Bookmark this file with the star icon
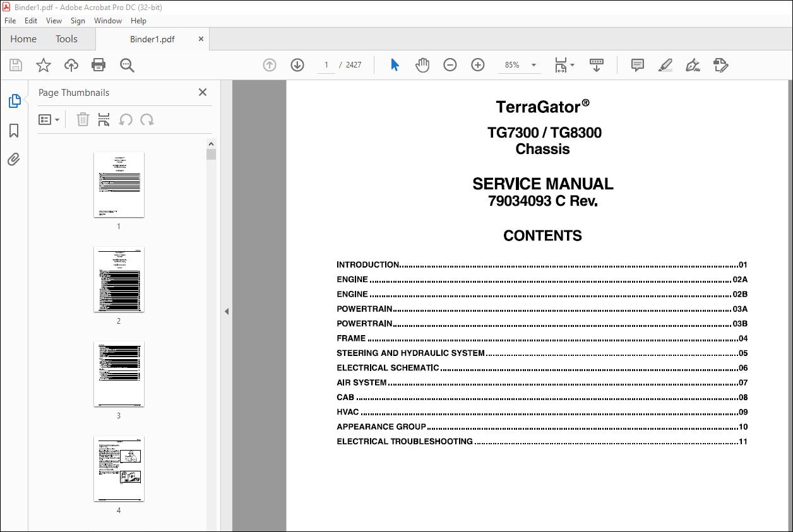Viewport: 793px width, 532px height. [x=44, y=65]
